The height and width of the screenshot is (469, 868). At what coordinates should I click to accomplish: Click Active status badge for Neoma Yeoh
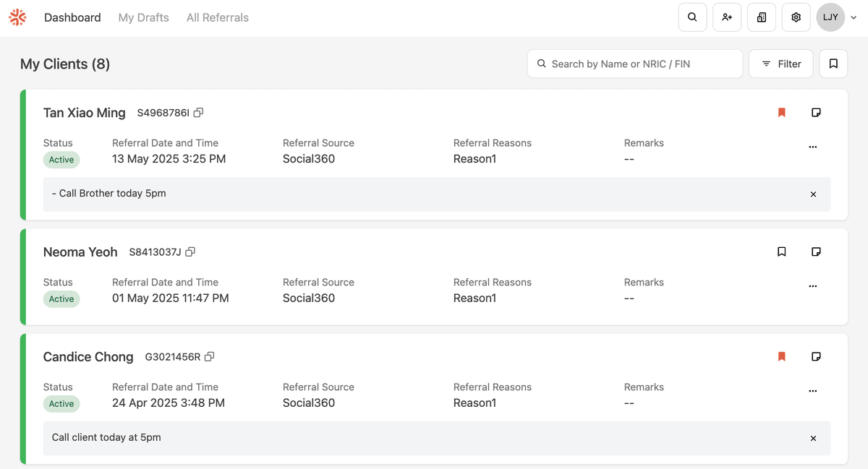[61, 299]
